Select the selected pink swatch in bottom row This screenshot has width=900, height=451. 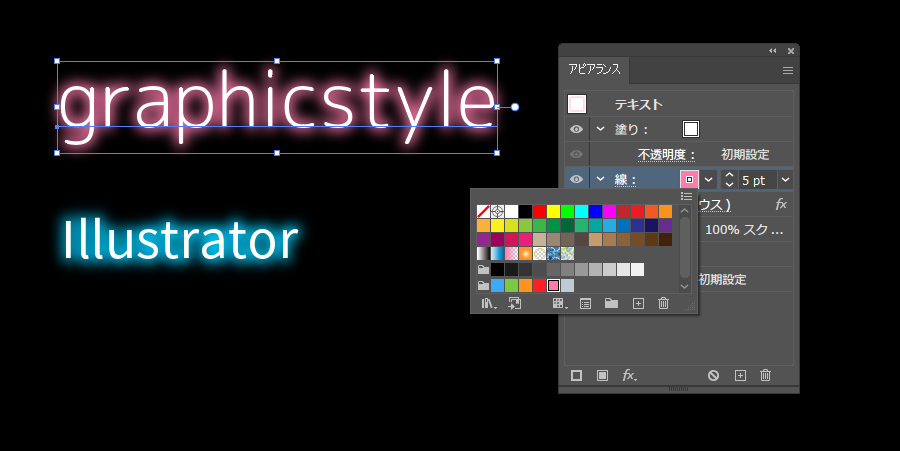tap(553, 285)
